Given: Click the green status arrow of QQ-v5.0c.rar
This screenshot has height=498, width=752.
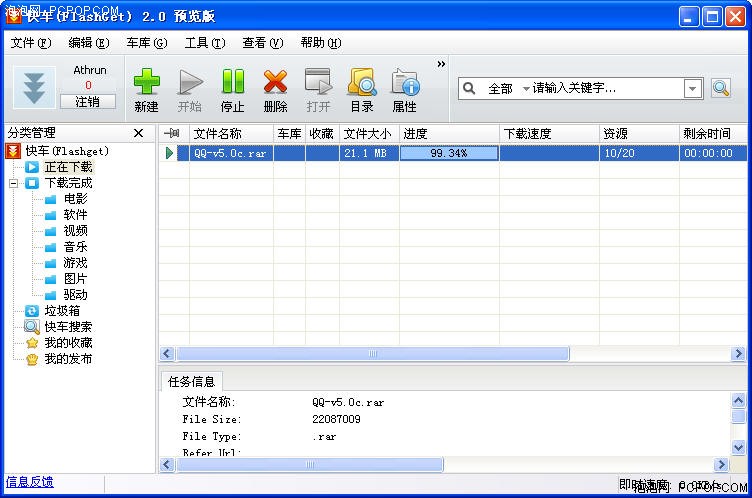Looking at the screenshot, I should tap(169, 153).
